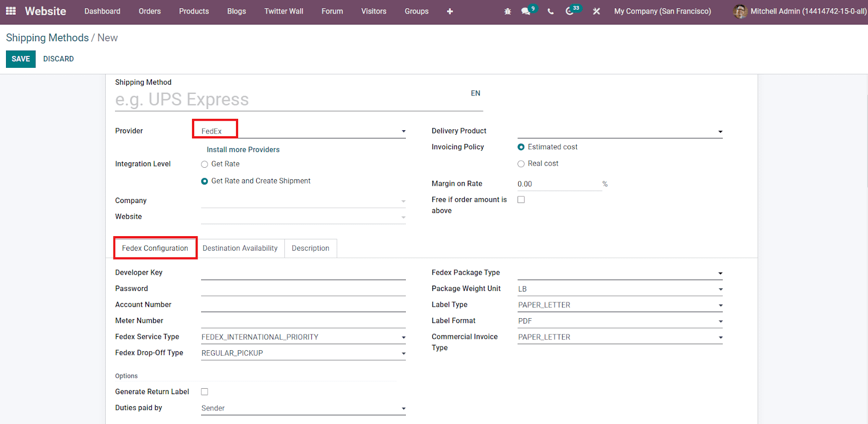The height and width of the screenshot is (424, 868).
Task: Open the Company dropdown
Action: 303,201
